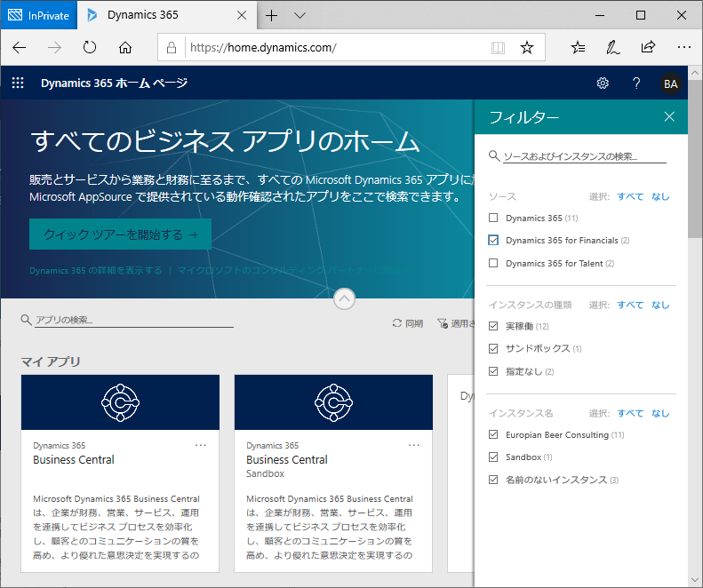Open the BA account avatar menu
Viewport: 703px width, 588px height.
(670, 83)
